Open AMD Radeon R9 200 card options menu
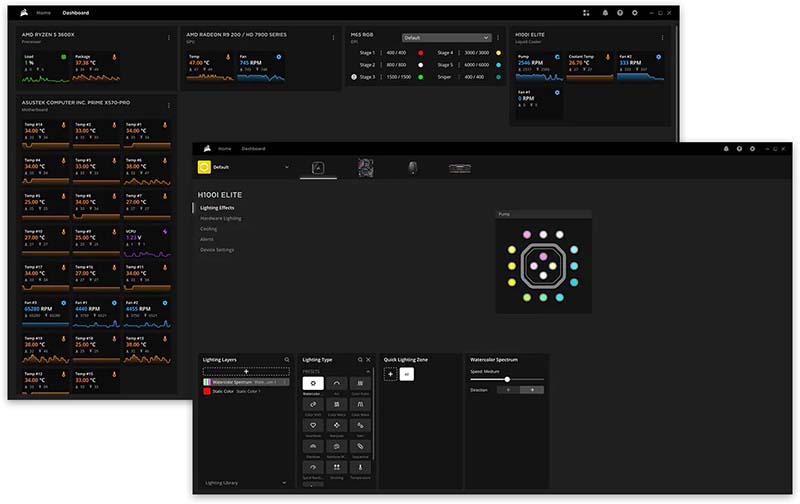 (333, 38)
